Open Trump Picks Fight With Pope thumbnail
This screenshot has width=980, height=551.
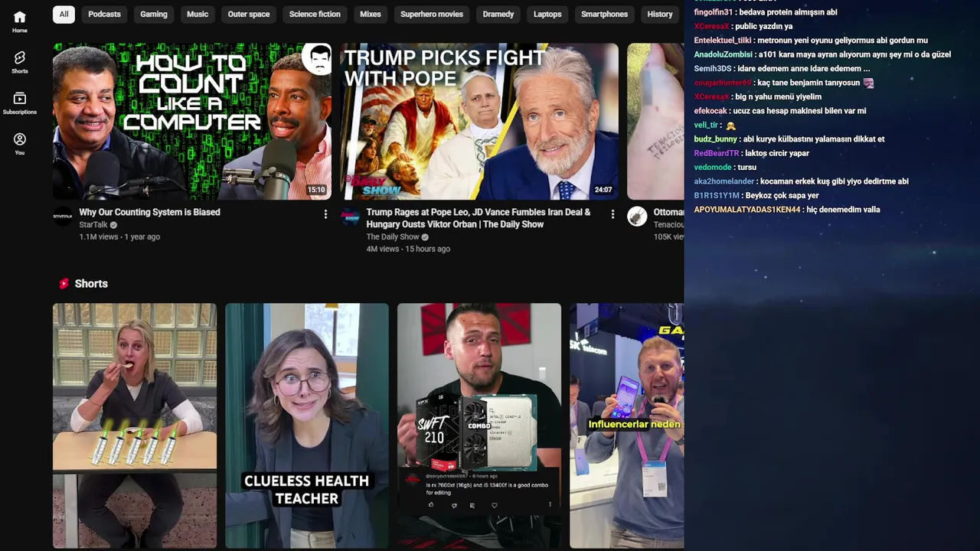tap(479, 121)
